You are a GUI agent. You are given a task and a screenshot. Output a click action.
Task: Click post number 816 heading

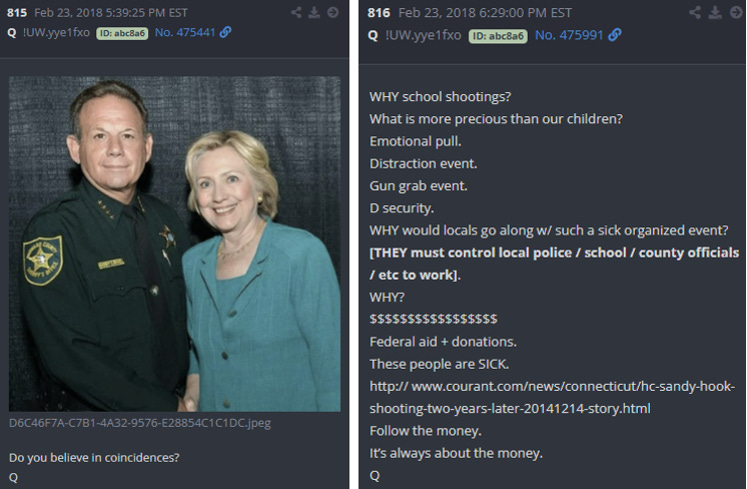pos(379,13)
